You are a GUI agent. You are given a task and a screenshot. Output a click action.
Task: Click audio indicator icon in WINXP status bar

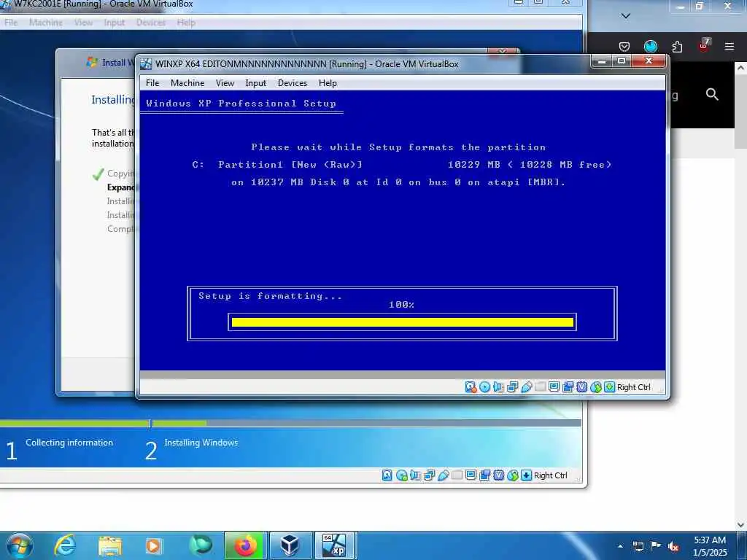click(498, 387)
